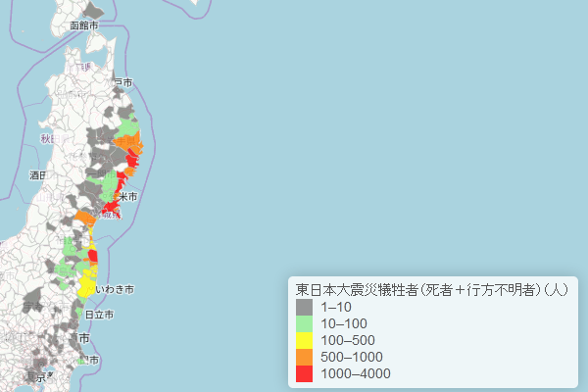This screenshot has height=392, width=588.
Task: Click the partially visible 米市 label
Action: click(x=127, y=197)
